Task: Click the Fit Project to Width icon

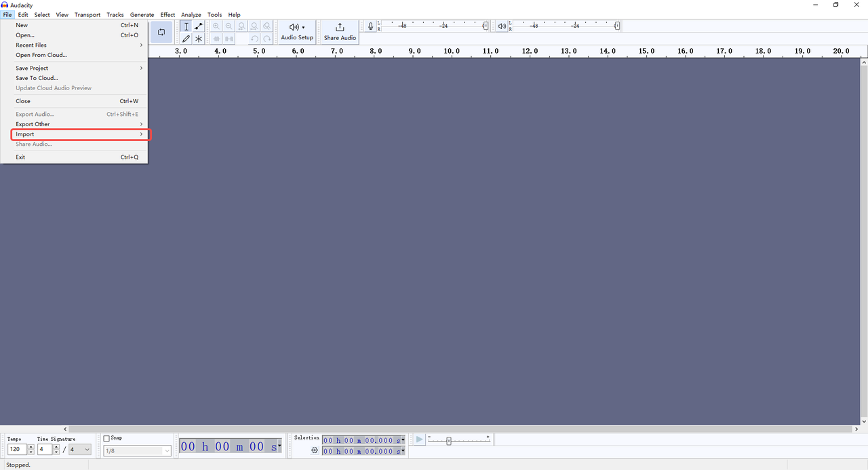Action: point(254,26)
